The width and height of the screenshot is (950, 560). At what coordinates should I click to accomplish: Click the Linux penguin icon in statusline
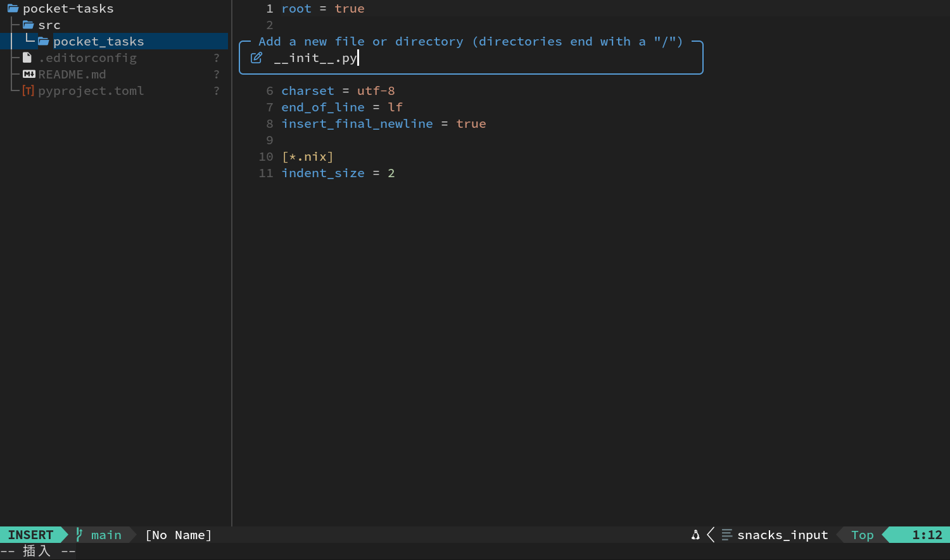click(x=695, y=535)
